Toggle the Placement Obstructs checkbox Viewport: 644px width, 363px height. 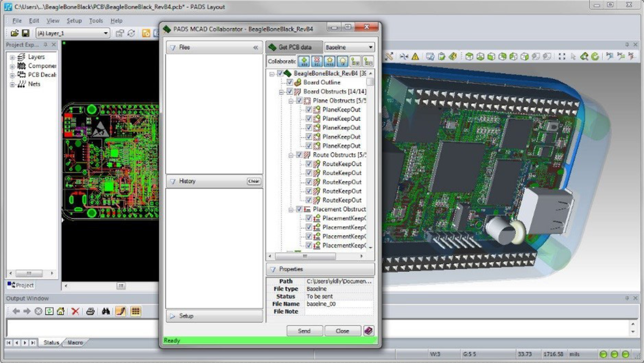pos(299,209)
